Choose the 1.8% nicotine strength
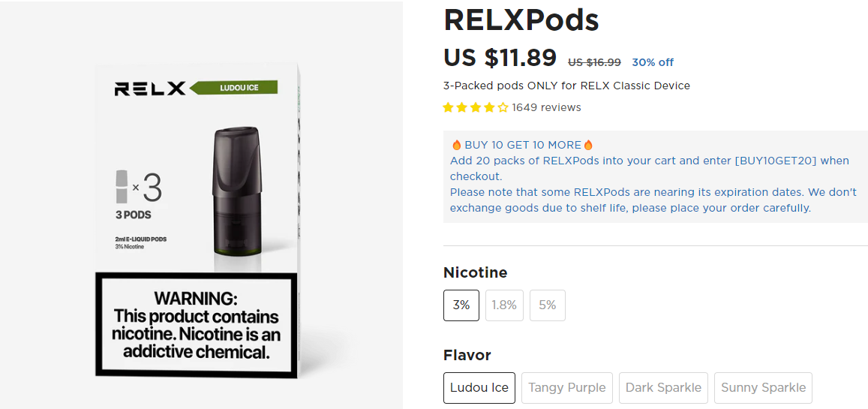868x409 pixels. (x=504, y=305)
